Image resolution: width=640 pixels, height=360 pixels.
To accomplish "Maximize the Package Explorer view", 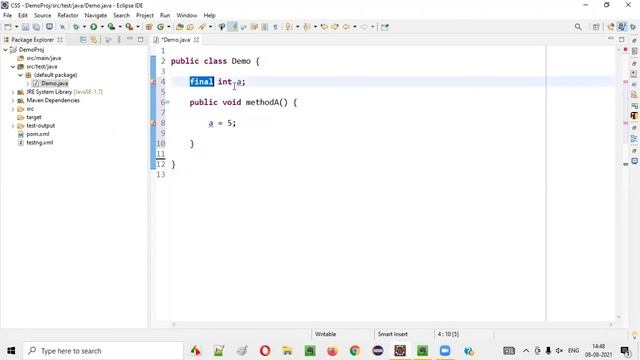I will (x=140, y=40).
